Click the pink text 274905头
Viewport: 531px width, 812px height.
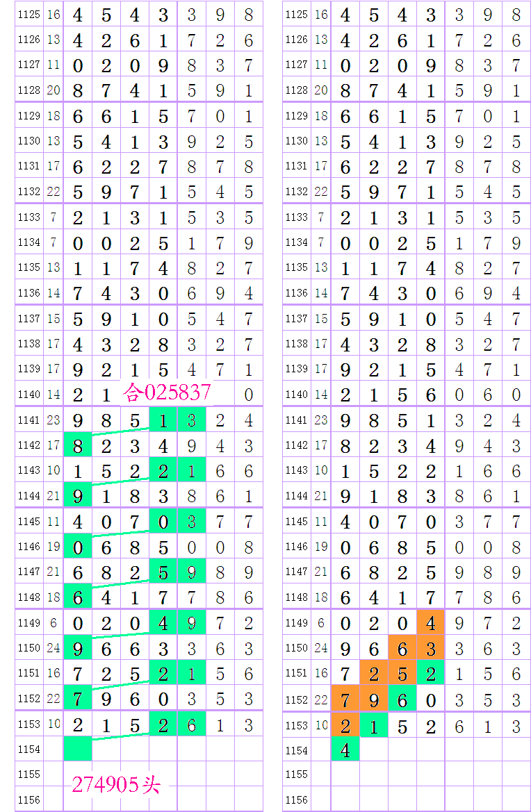[116, 785]
